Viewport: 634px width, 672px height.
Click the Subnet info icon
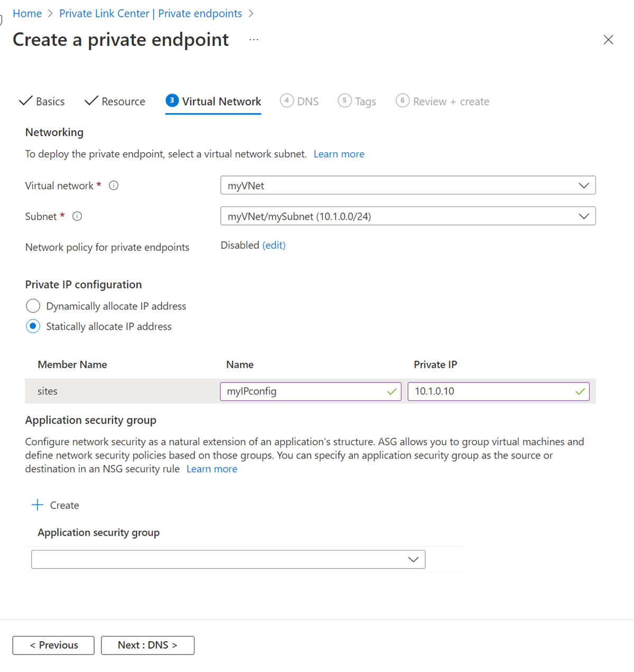77,216
